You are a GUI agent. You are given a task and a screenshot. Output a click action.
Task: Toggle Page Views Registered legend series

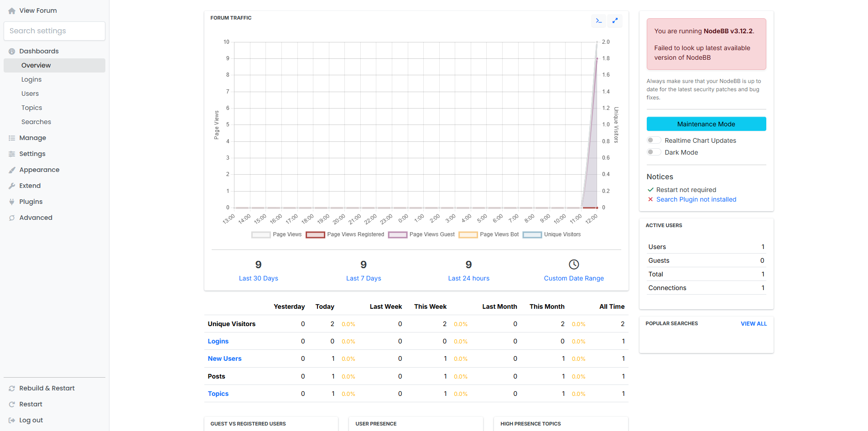point(345,234)
